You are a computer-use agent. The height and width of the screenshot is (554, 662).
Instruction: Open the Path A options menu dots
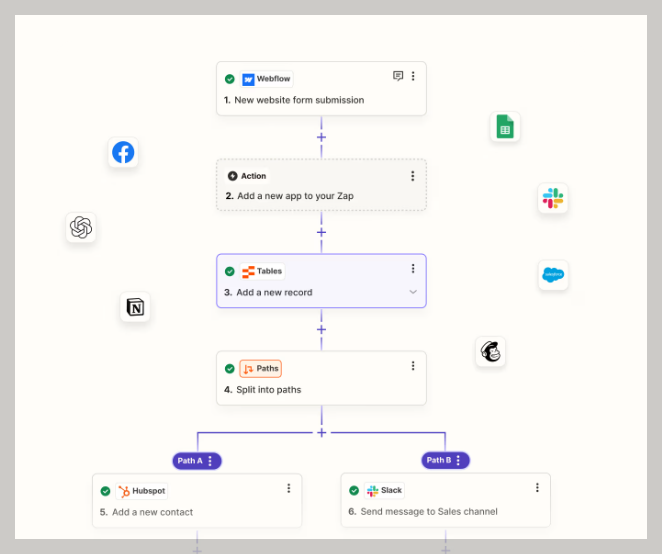coord(210,461)
